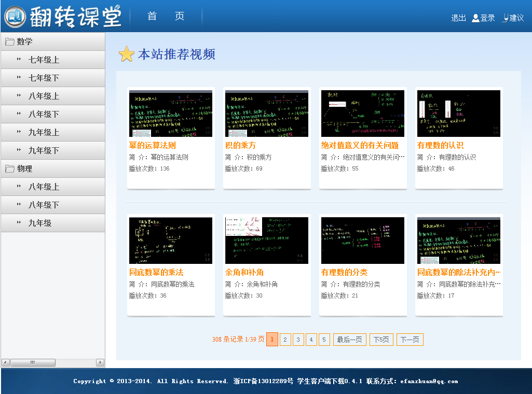The width and height of the screenshot is (532, 394).
Task: Click the 浙ICP备13012289号 footer text
Action: [x=263, y=381]
